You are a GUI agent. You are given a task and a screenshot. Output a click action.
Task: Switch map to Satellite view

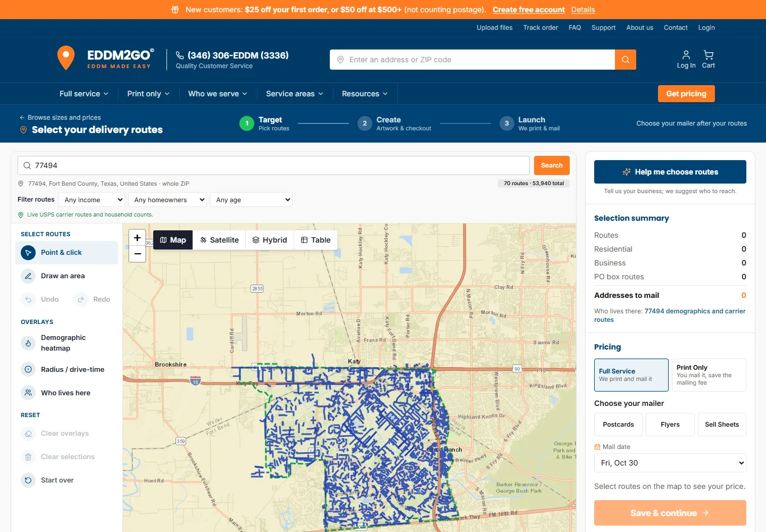[219, 240]
